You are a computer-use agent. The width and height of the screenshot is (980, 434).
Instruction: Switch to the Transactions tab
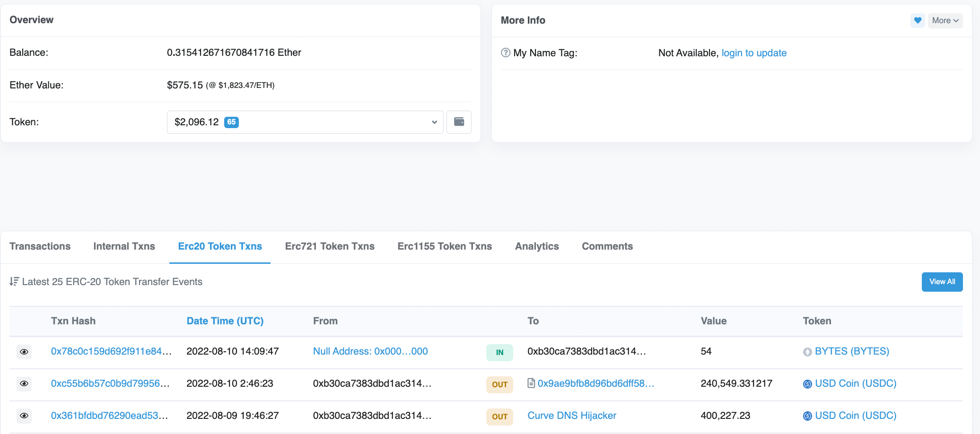tap(40, 246)
